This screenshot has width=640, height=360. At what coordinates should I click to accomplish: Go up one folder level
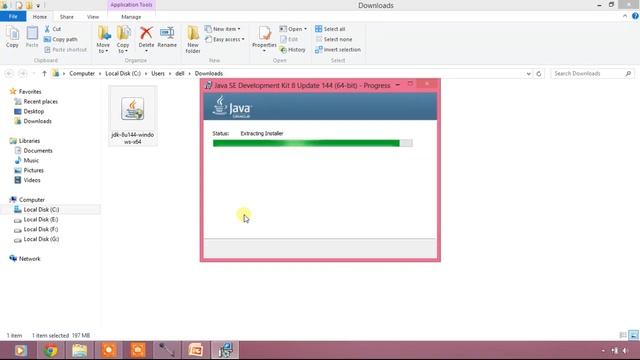(44, 73)
